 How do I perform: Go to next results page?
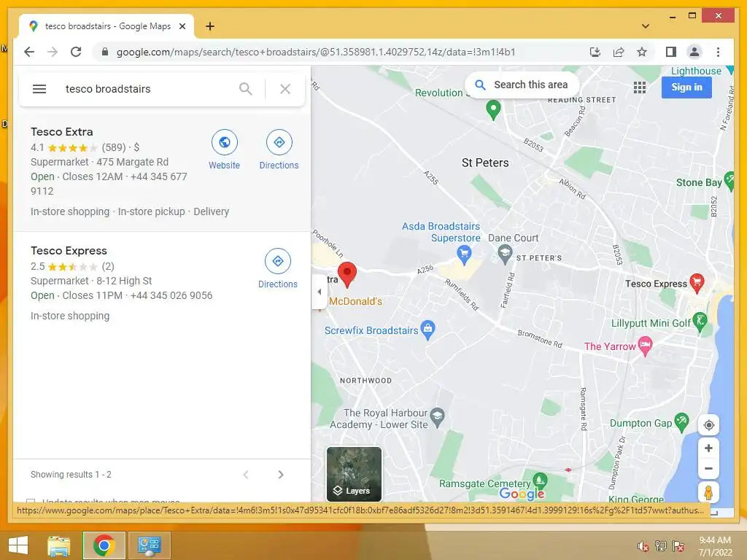tap(281, 475)
